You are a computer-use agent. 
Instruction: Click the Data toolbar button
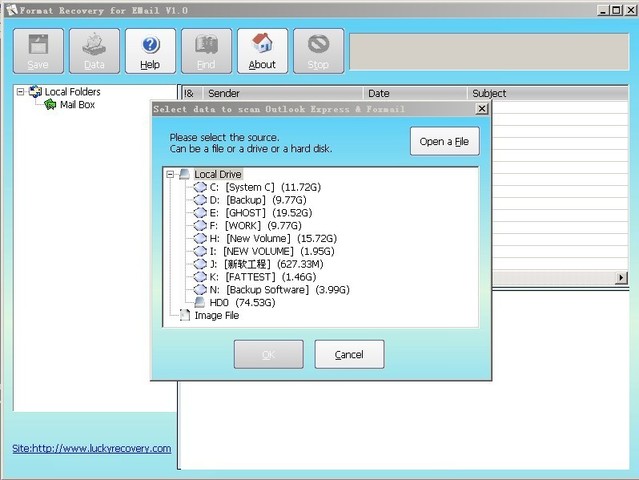95,51
